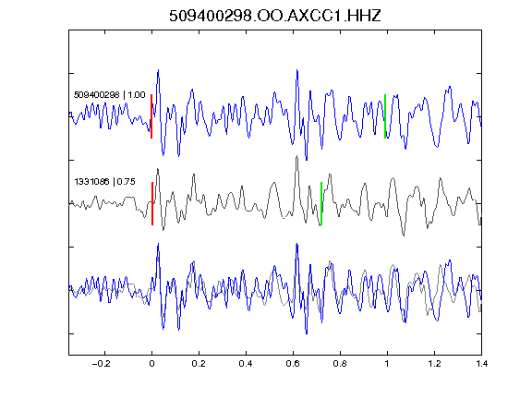Click the plot title 509400298.OO.AXCC1.HHZ
Screen dimensions: 532x399
[275, 16]
